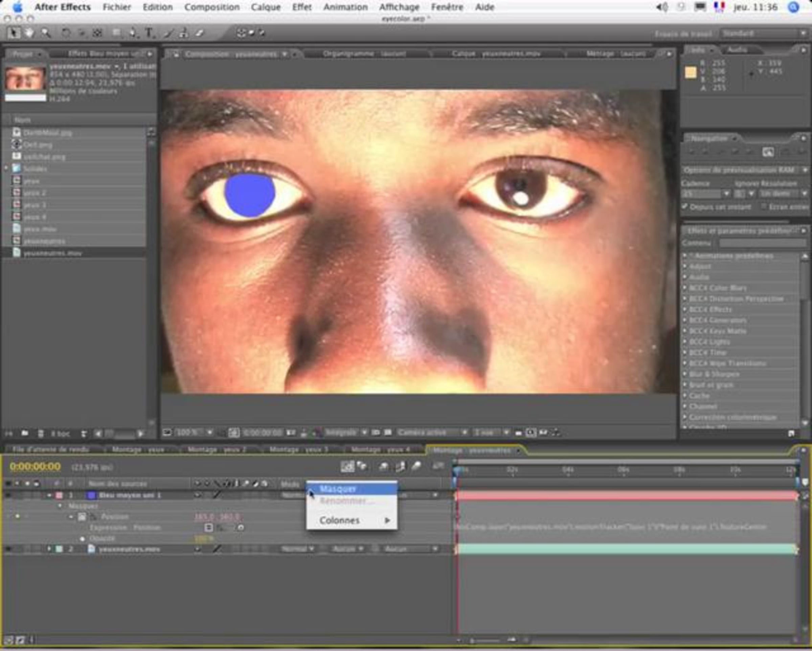The height and width of the screenshot is (651, 812).
Task: Switch to the Audio tab
Action: click(x=737, y=50)
